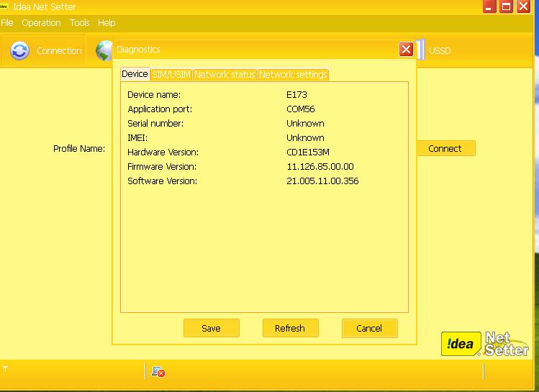Switch to the Network status tab
This screenshot has width=539, height=392.
click(225, 74)
